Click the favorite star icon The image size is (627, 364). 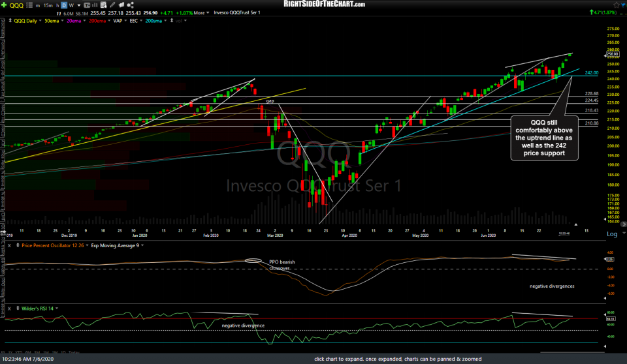616,5
